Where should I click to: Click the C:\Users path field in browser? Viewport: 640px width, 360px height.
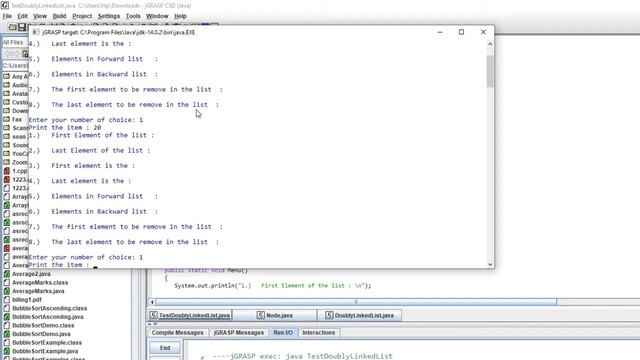[x=16, y=65]
